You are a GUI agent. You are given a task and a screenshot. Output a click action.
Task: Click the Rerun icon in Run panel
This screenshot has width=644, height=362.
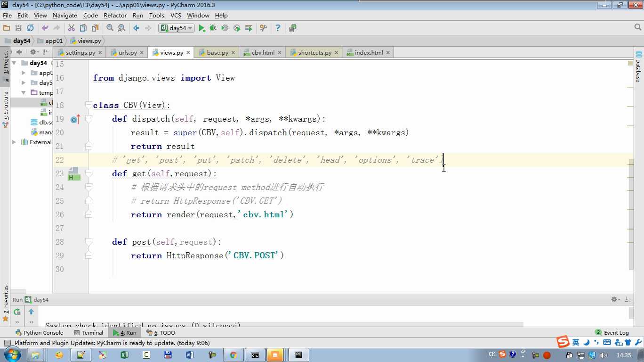[17, 312]
